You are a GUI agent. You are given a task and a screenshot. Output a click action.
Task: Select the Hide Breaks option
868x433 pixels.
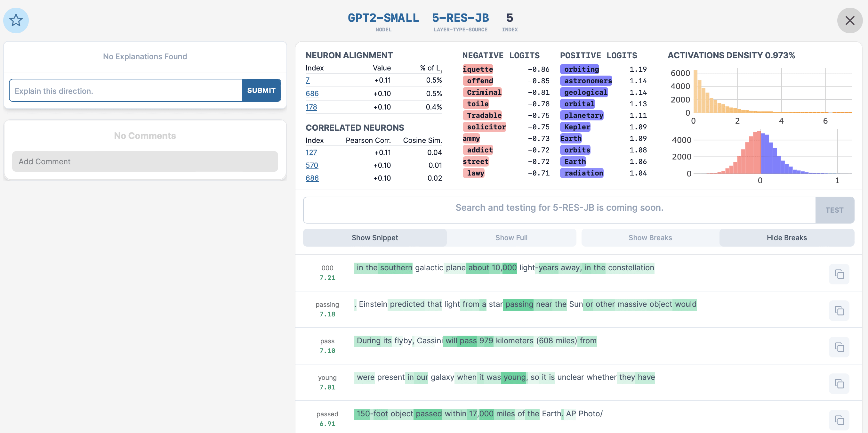pos(786,238)
